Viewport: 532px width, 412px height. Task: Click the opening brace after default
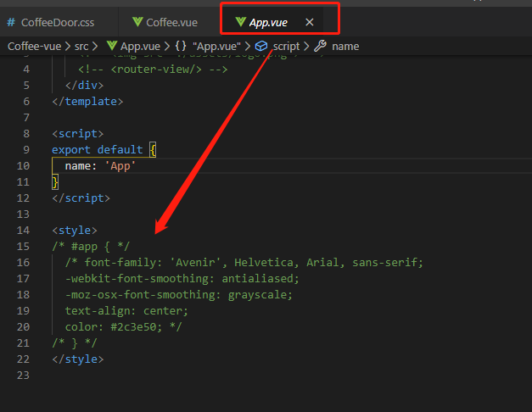coord(153,149)
